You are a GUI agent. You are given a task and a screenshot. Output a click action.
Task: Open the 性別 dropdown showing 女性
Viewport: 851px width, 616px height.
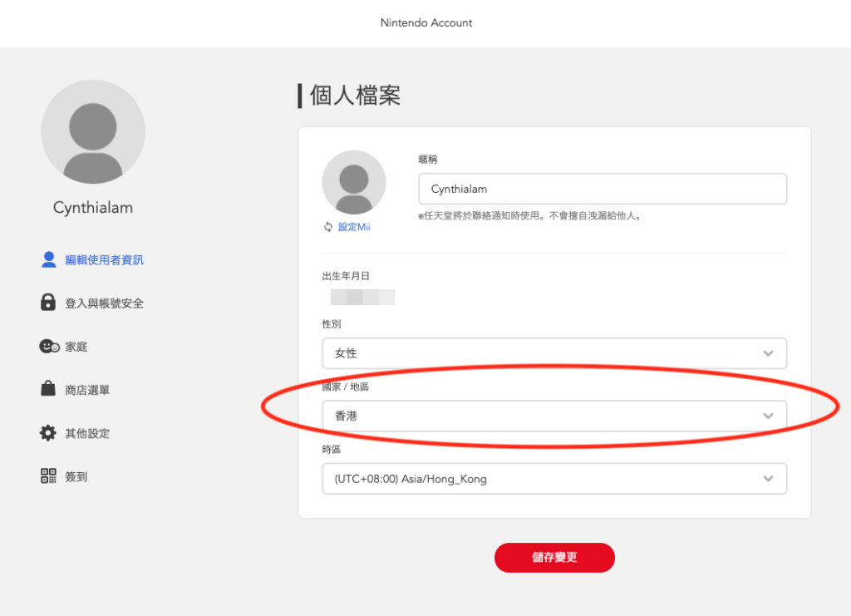click(x=554, y=353)
